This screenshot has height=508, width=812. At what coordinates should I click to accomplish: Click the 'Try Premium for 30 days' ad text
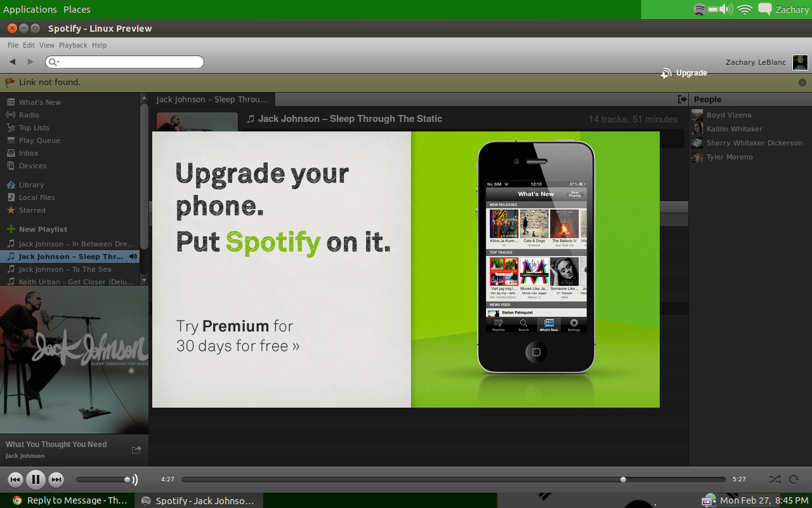(x=238, y=336)
